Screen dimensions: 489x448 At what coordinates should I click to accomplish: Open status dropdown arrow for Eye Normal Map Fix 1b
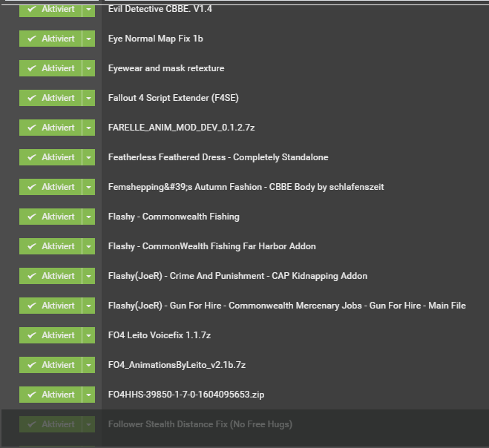tap(88, 39)
